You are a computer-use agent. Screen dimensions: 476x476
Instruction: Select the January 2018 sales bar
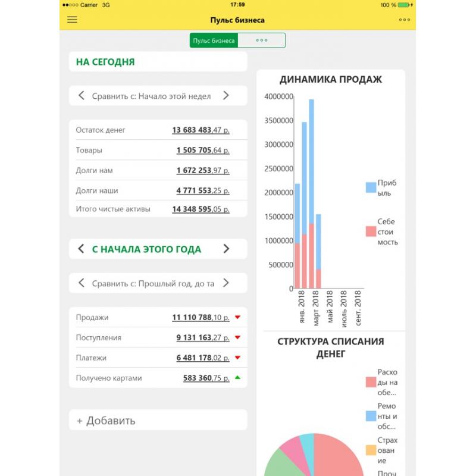pos(297,236)
